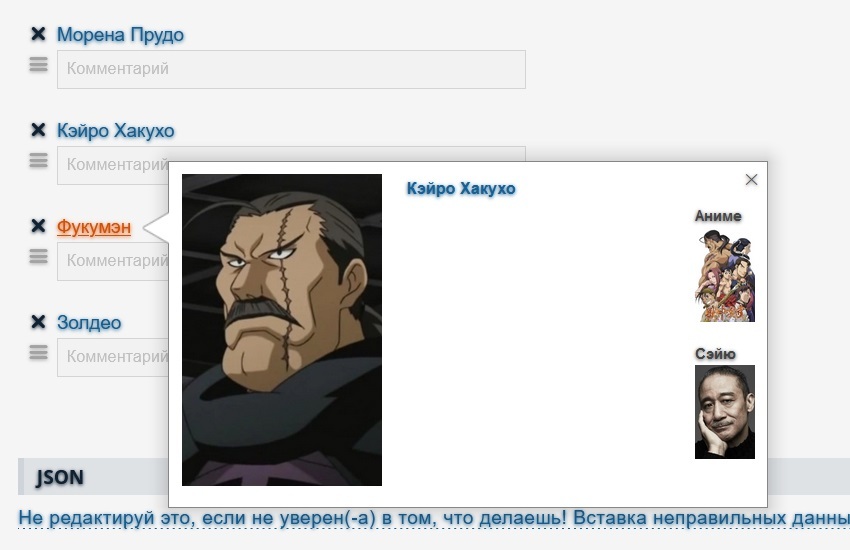Remove Морена Прудо with its X icon
The width and height of the screenshot is (850, 550).
38,34
